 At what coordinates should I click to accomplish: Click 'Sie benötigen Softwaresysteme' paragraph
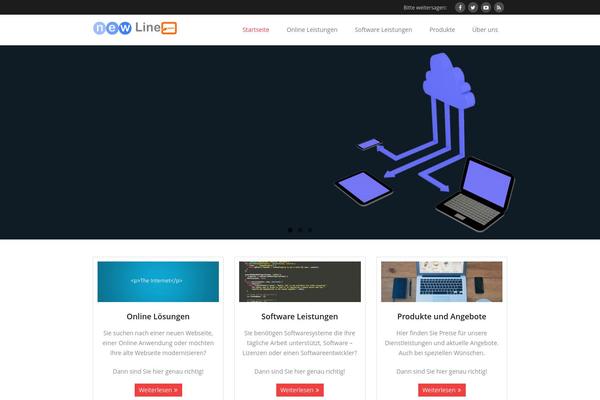click(300, 343)
